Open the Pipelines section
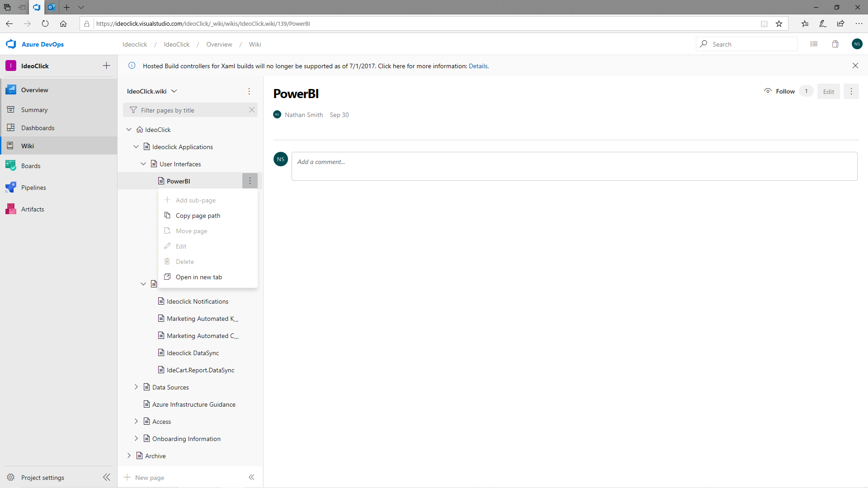Viewport: 868px width, 488px height. pos(33,188)
